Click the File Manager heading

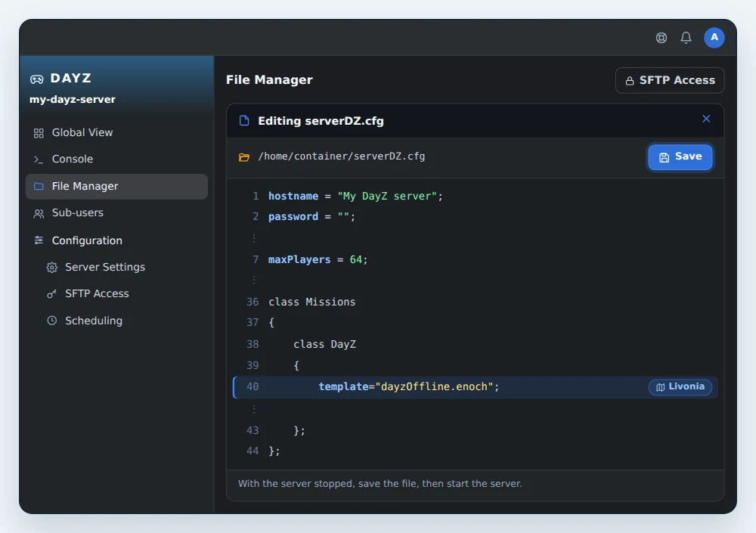coord(270,80)
